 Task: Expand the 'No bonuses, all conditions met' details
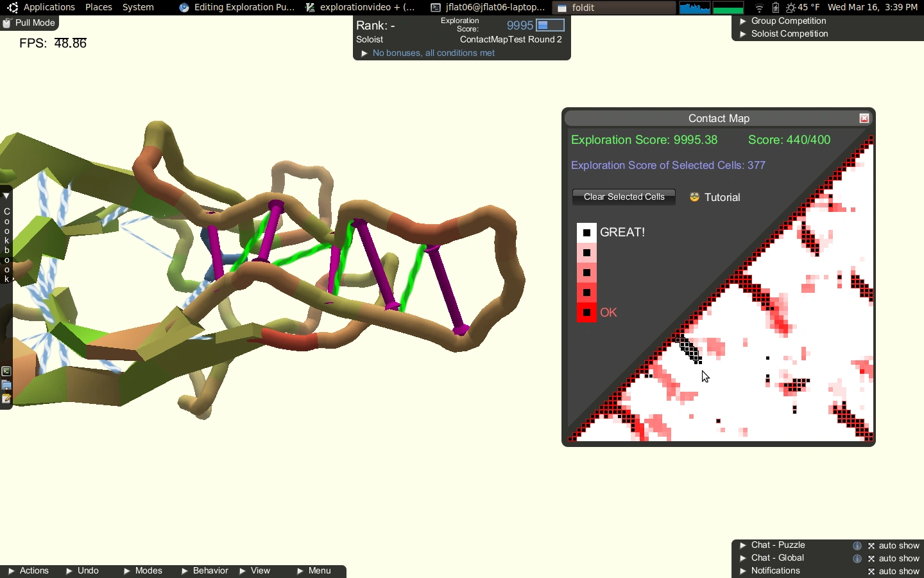coord(364,53)
